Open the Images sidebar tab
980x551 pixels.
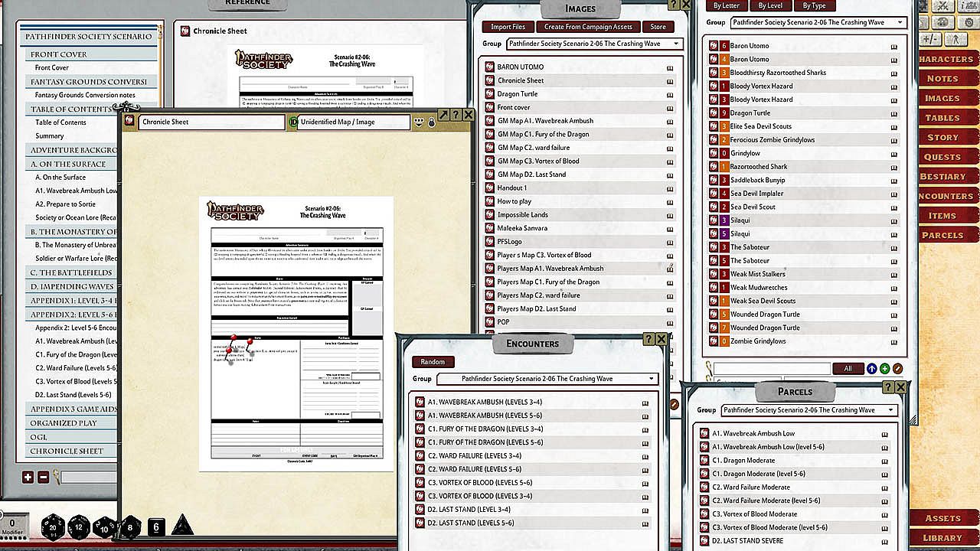click(942, 98)
